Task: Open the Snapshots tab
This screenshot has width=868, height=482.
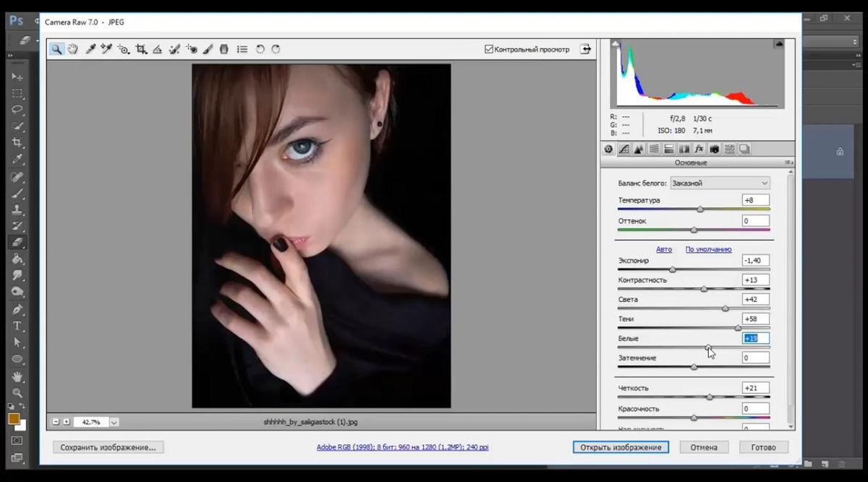Action: click(744, 149)
